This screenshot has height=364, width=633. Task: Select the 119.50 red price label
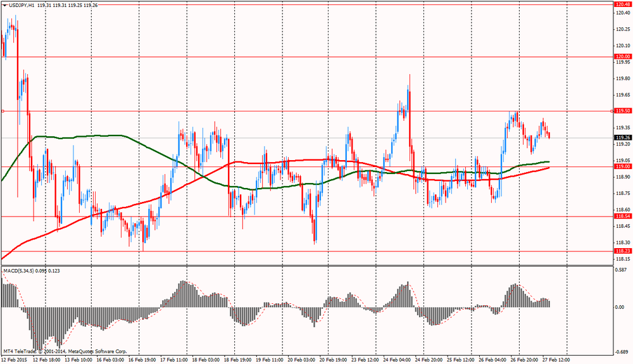pyautogui.click(x=622, y=111)
